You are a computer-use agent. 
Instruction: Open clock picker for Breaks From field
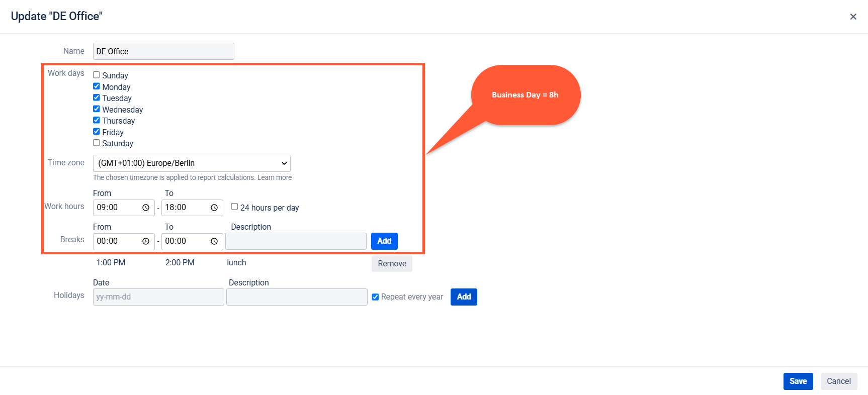pos(146,241)
